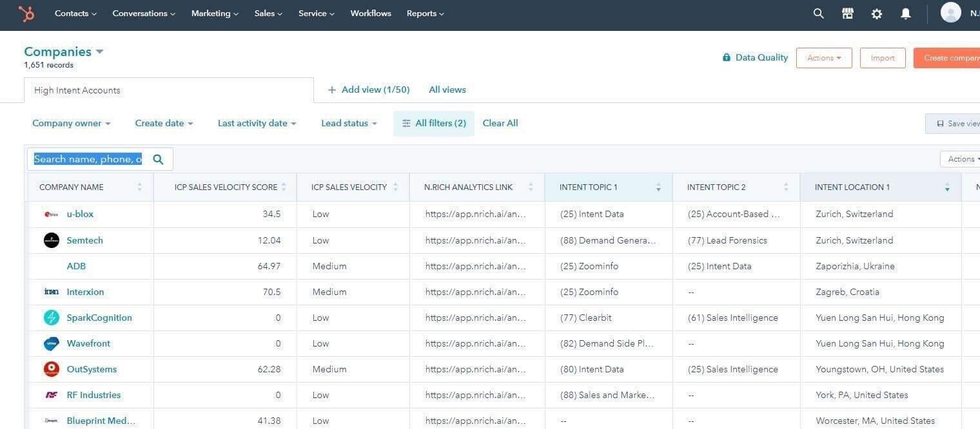This screenshot has width=980, height=429.
Task: Open the Semtech company record
Action: tap(85, 240)
